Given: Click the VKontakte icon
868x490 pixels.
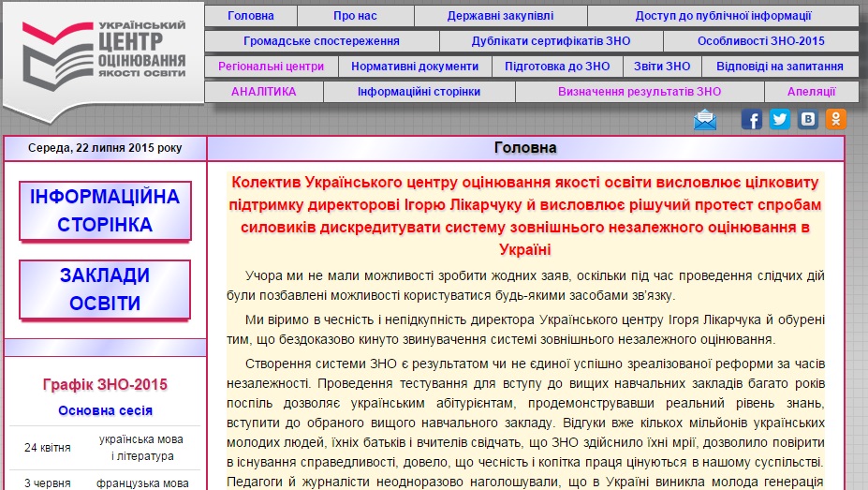Looking at the screenshot, I should [807, 119].
